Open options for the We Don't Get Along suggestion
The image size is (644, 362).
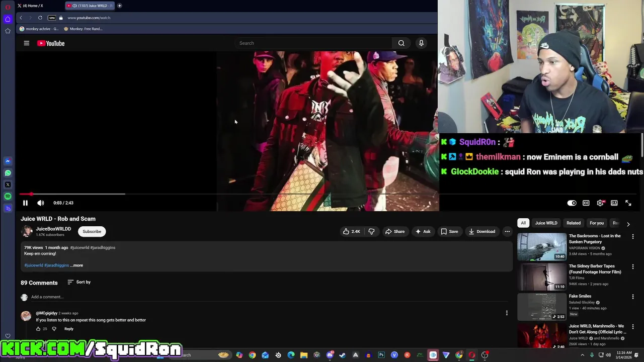coord(633,327)
